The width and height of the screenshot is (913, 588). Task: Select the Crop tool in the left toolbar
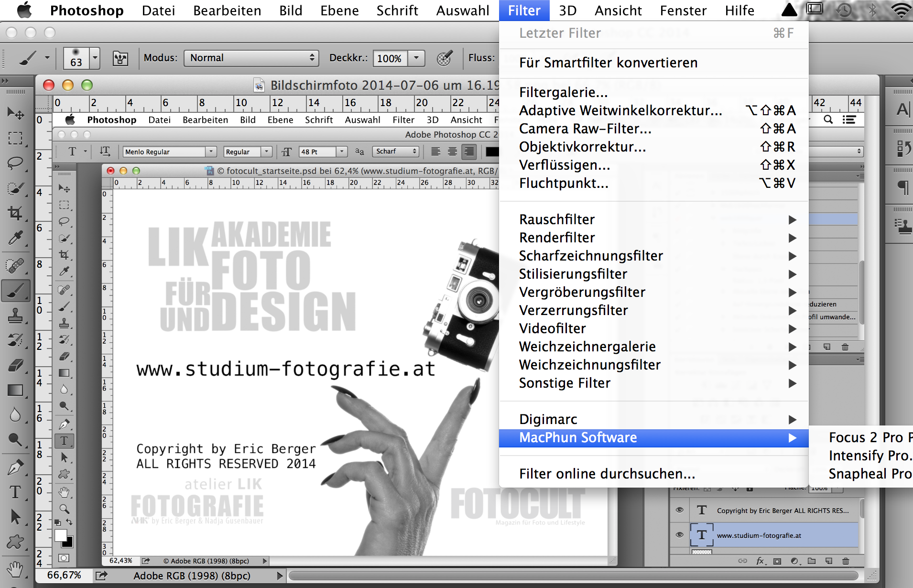tap(16, 213)
